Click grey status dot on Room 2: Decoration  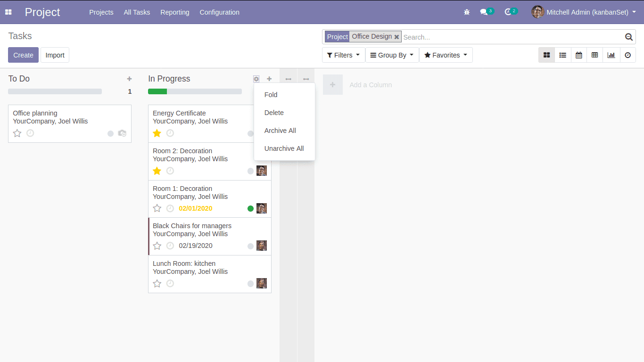(x=251, y=171)
